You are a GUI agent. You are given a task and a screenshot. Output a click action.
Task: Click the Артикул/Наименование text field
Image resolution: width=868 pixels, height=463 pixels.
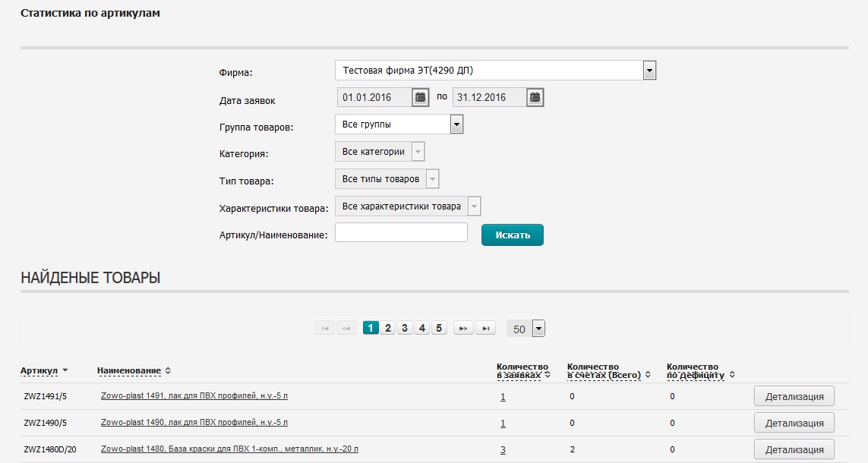point(401,233)
